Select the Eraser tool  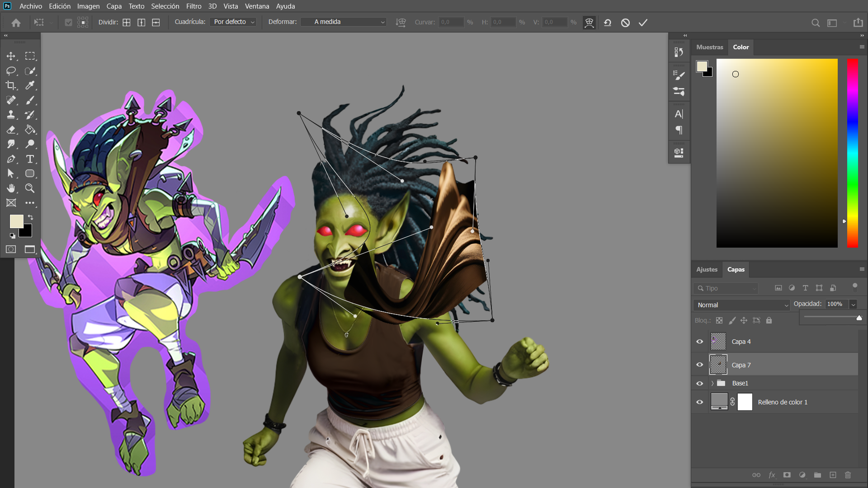(11, 130)
